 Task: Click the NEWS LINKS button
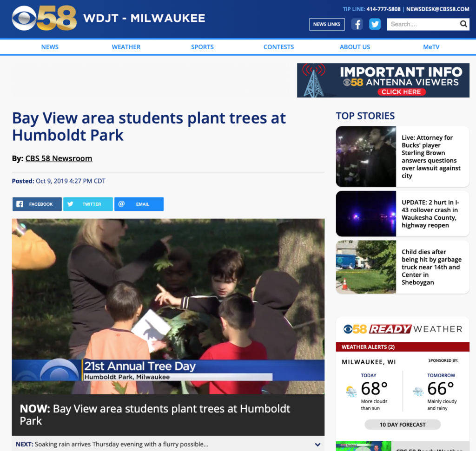(327, 24)
